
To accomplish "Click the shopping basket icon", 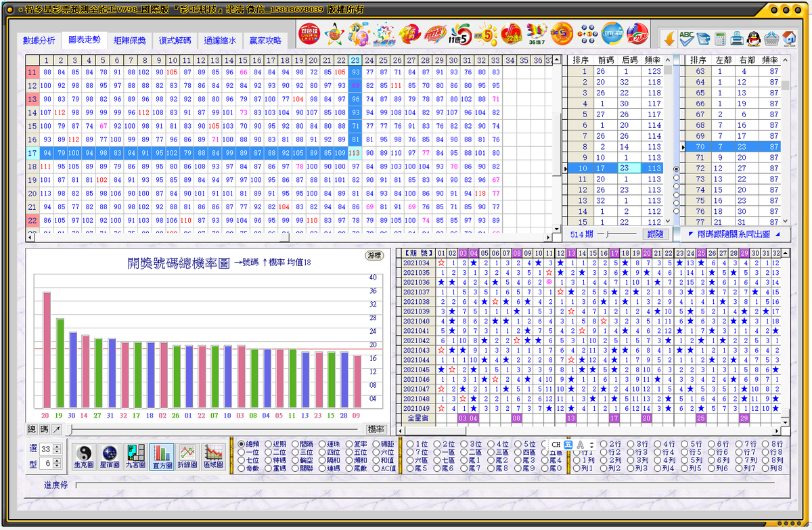I will click(771, 38).
